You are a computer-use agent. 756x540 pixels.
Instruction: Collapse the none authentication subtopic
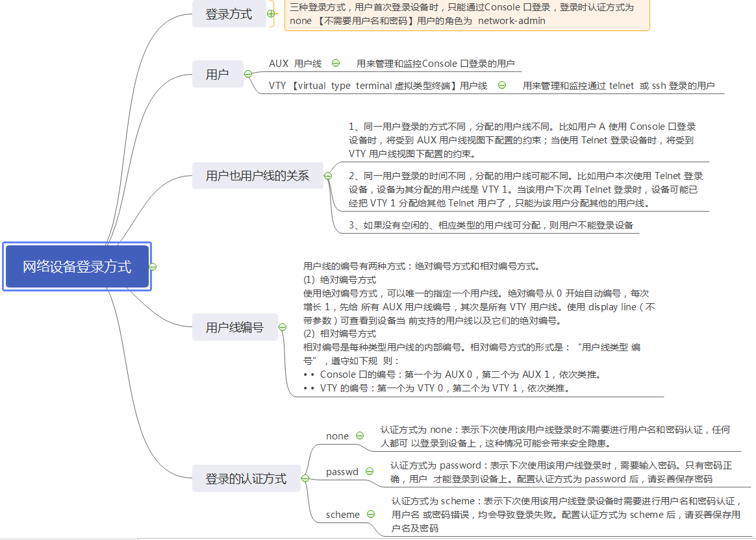click(360, 436)
